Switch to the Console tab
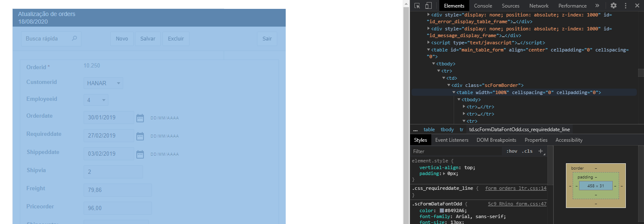The image size is (644, 224). (483, 5)
